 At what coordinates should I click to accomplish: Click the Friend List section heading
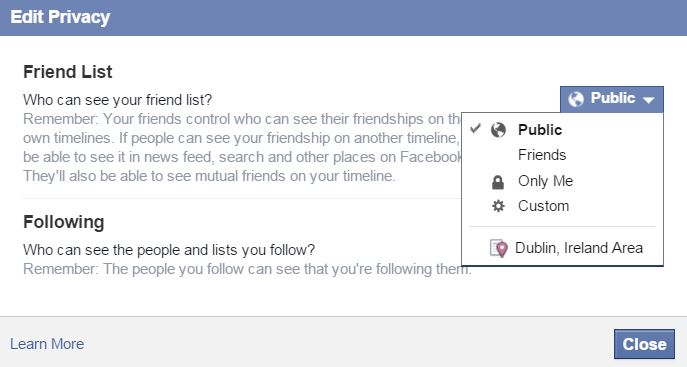pos(67,72)
